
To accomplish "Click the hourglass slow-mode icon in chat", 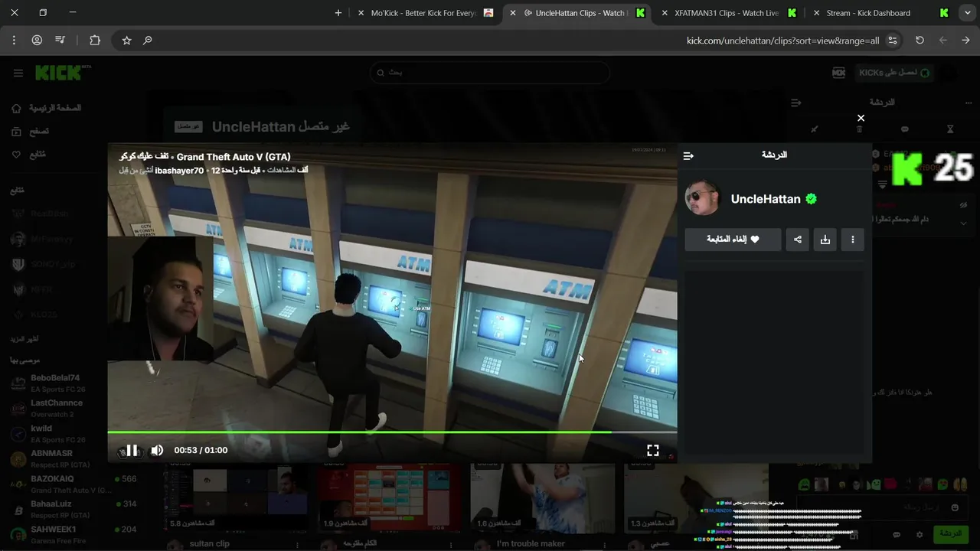I will 950,129.
